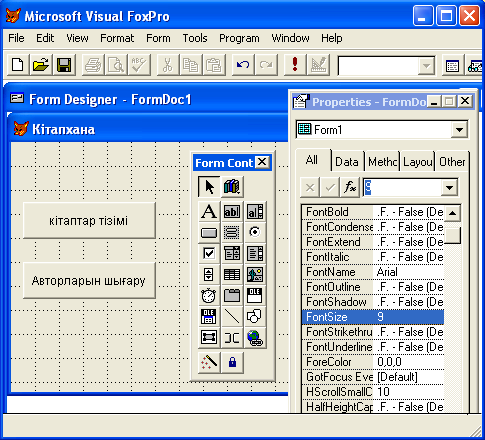
Task: Open the Edit menu
Action: tap(45, 38)
